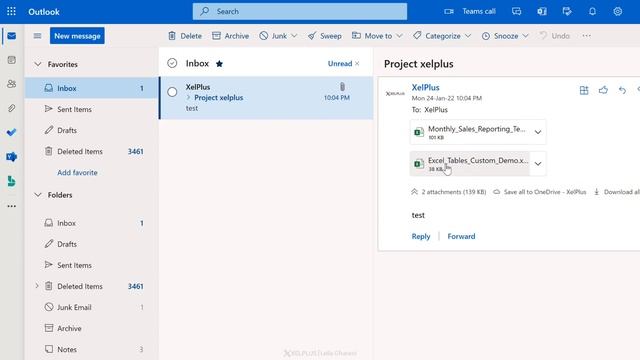The image size is (640, 360).
Task: Select all messages circle checkbox
Action: [172, 63]
